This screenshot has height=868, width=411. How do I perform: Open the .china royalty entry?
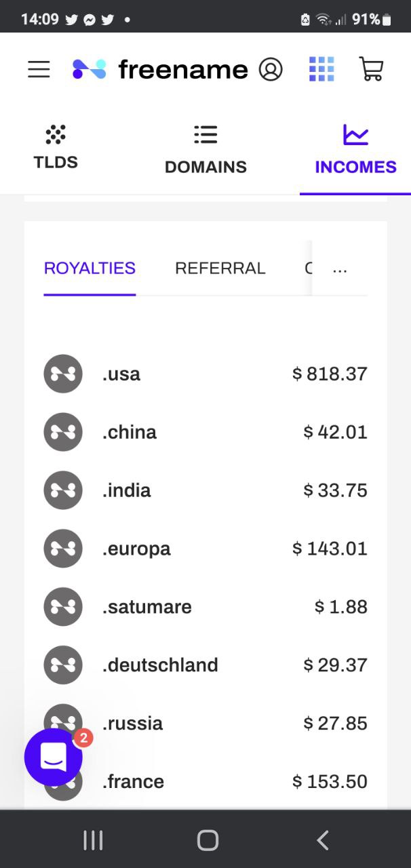pyautogui.click(x=206, y=432)
